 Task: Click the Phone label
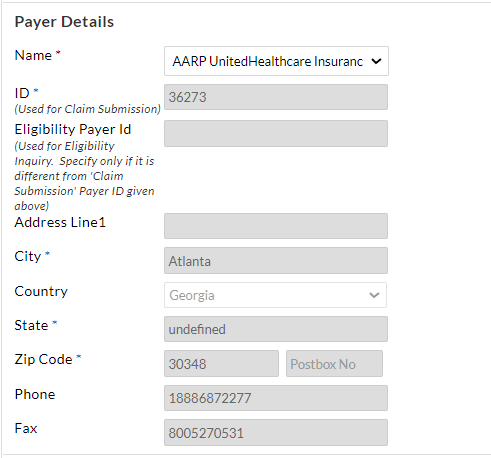(35, 394)
